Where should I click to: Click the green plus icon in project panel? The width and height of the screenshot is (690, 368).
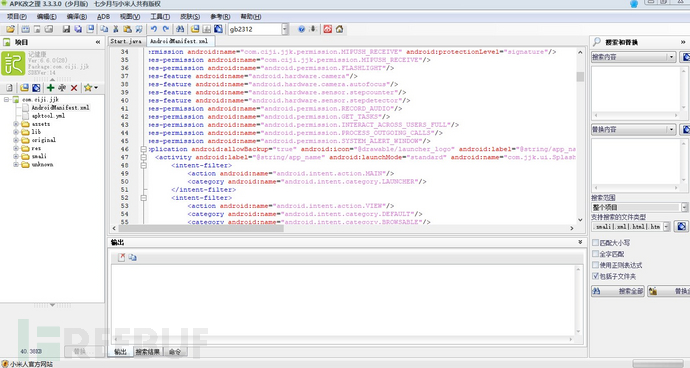click(x=51, y=88)
